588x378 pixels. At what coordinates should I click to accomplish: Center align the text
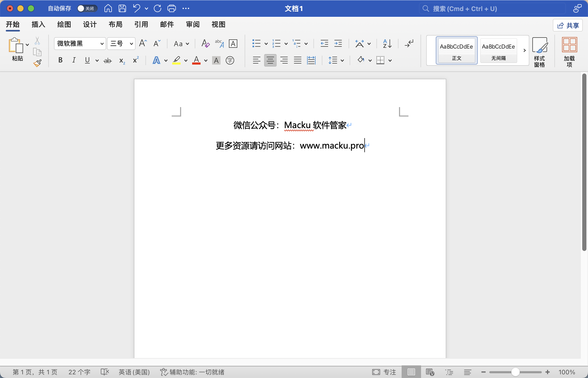click(270, 60)
